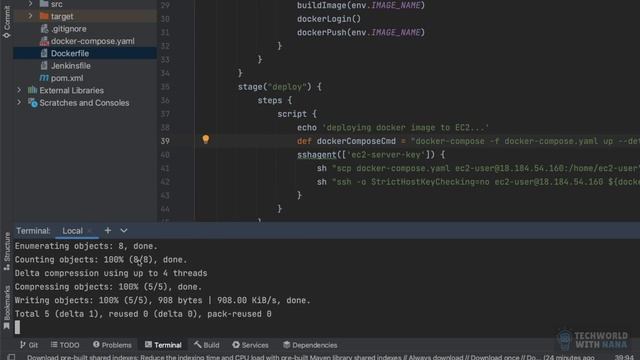
Task: Select the orange target folder icon
Action: [x=44, y=16]
